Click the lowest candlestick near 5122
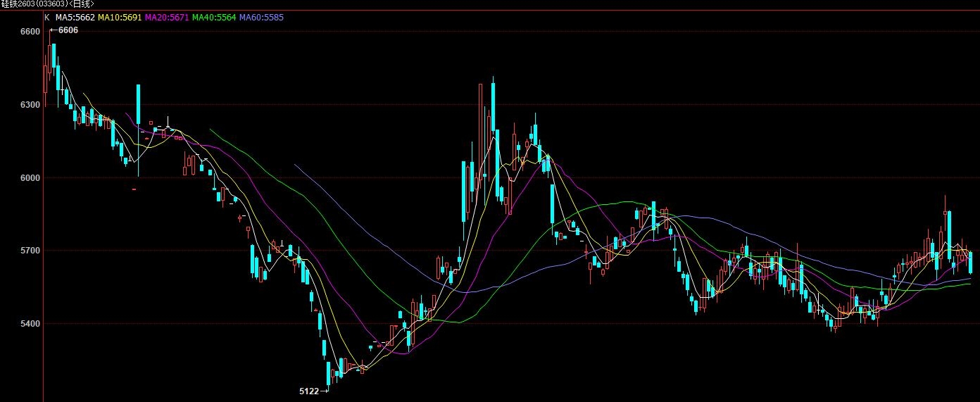This screenshot has height=402, width=980. coord(328,373)
